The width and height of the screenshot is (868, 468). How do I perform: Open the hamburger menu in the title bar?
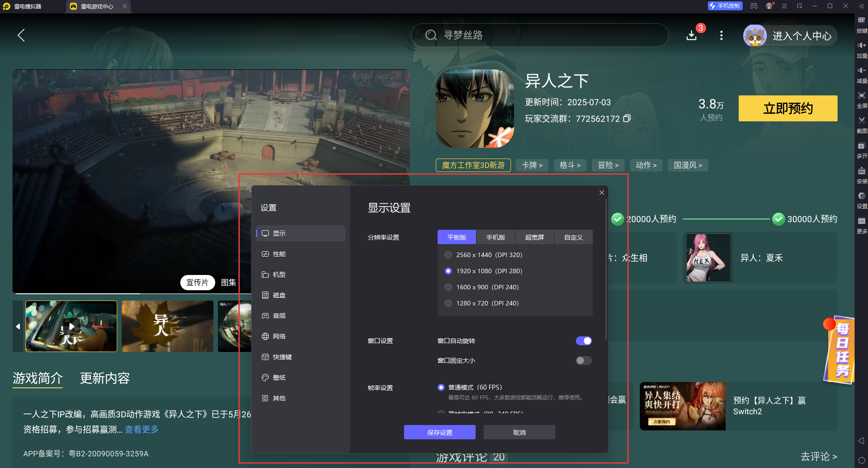[x=784, y=6]
